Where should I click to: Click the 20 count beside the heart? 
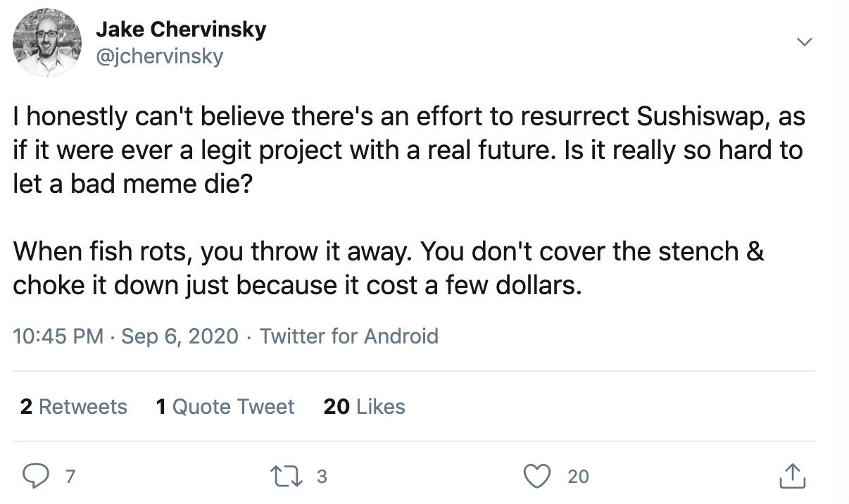578,477
